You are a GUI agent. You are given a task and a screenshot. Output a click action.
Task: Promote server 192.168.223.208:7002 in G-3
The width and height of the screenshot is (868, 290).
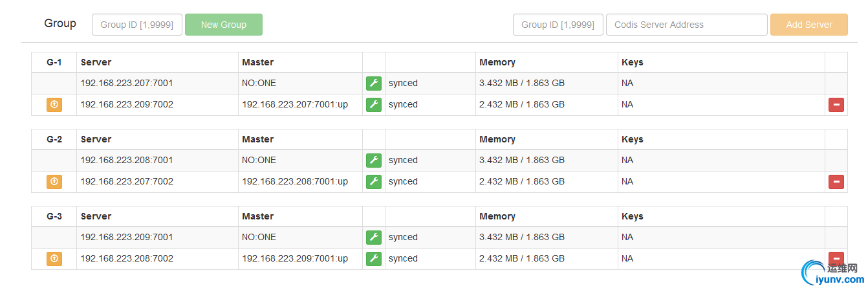pos(54,258)
